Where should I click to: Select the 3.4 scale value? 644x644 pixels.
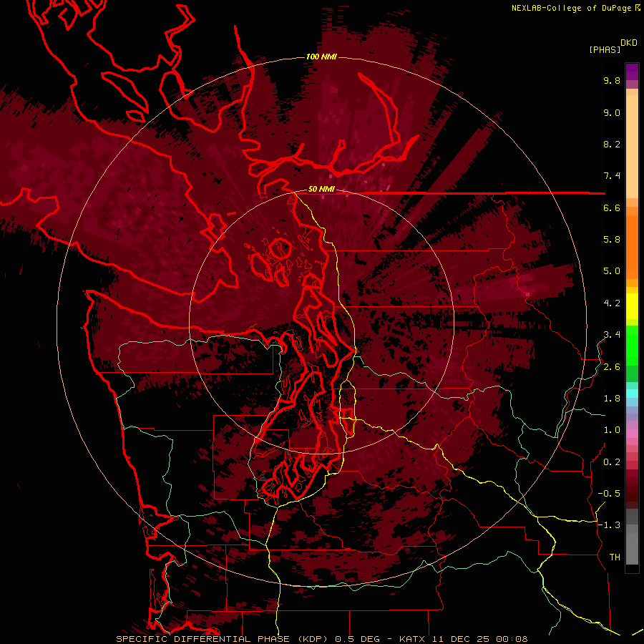coord(612,335)
